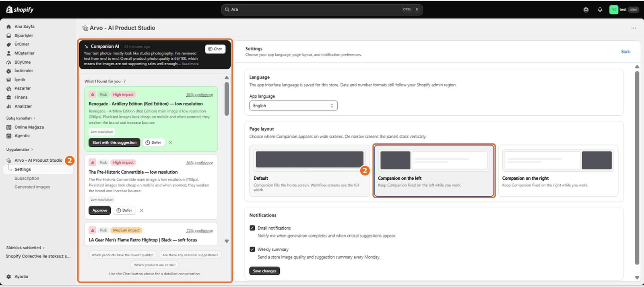
Task: Toggle the Email notifications checkbox
Action: tap(252, 228)
